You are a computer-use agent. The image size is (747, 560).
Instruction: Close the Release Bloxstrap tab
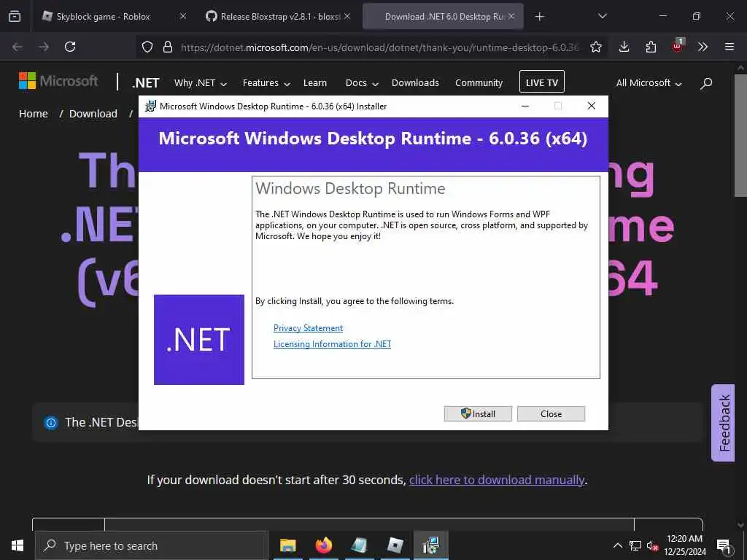coord(347,16)
